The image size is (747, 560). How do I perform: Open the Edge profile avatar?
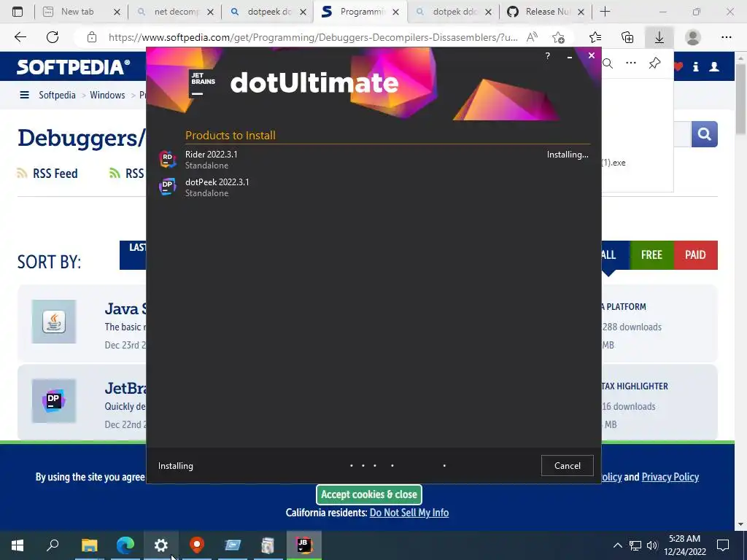pyautogui.click(x=693, y=37)
